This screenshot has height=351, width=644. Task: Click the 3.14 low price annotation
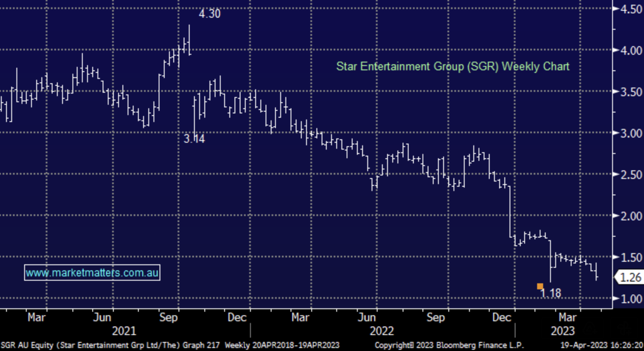194,139
